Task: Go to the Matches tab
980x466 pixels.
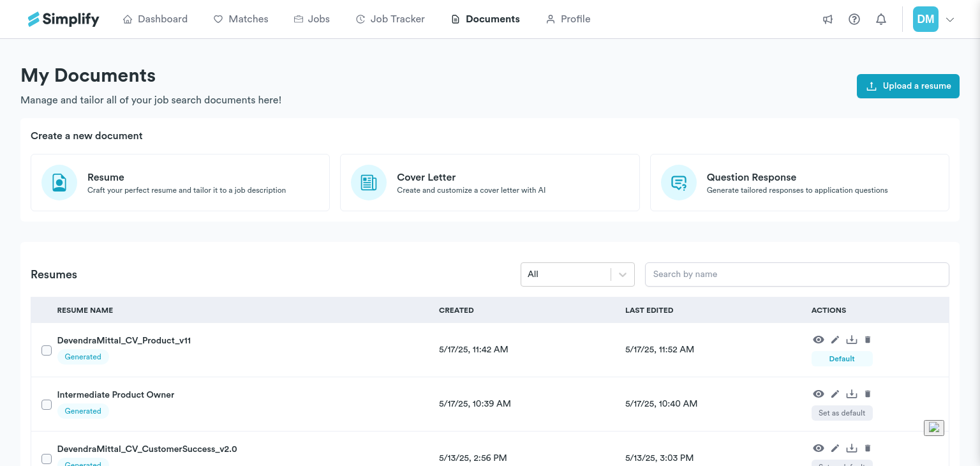Action: point(241,19)
